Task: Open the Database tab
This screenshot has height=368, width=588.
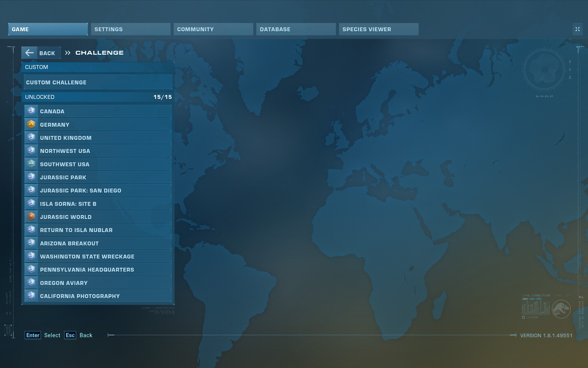Action: click(296, 29)
